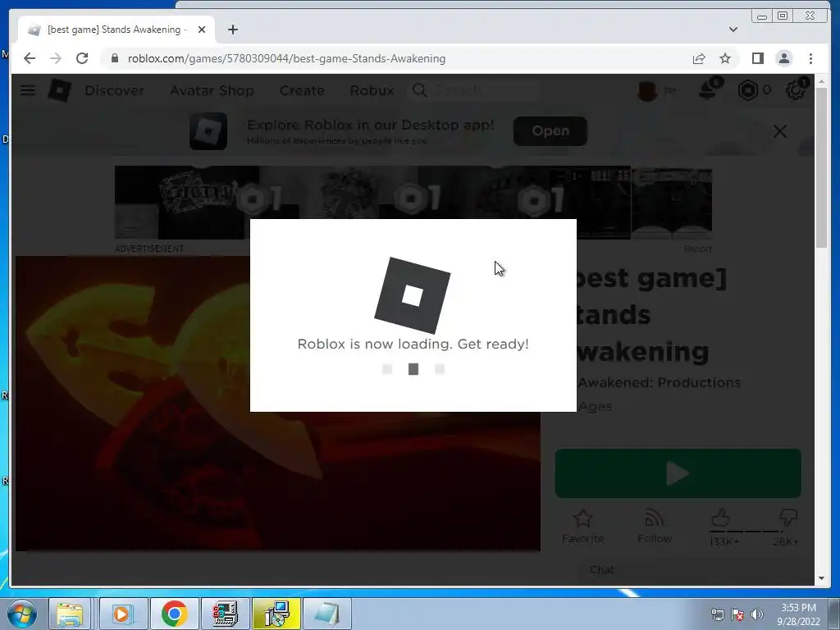Click the Robux balance icon
The width and height of the screenshot is (840, 630).
click(x=748, y=90)
